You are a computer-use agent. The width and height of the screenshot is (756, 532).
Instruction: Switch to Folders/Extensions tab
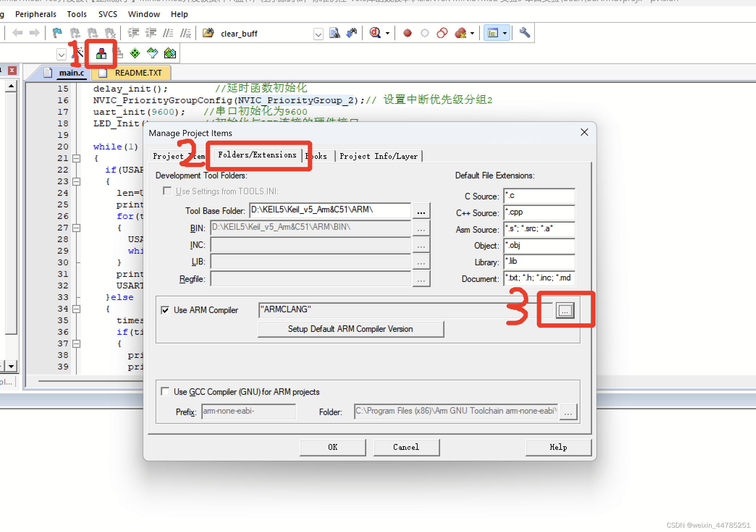point(257,155)
